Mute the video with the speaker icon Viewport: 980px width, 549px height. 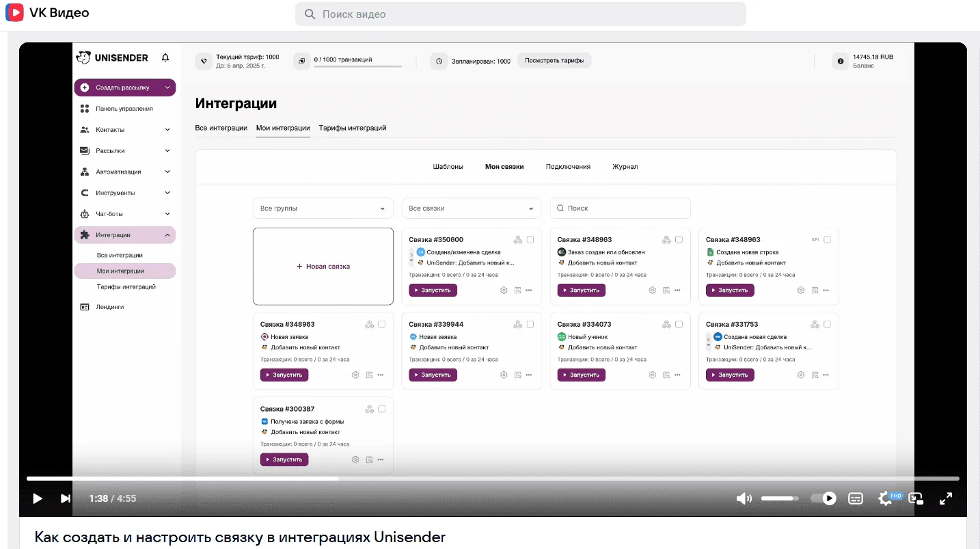[x=744, y=498]
